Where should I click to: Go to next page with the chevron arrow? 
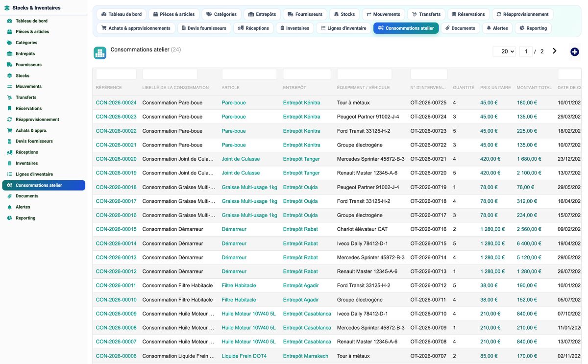tap(555, 51)
